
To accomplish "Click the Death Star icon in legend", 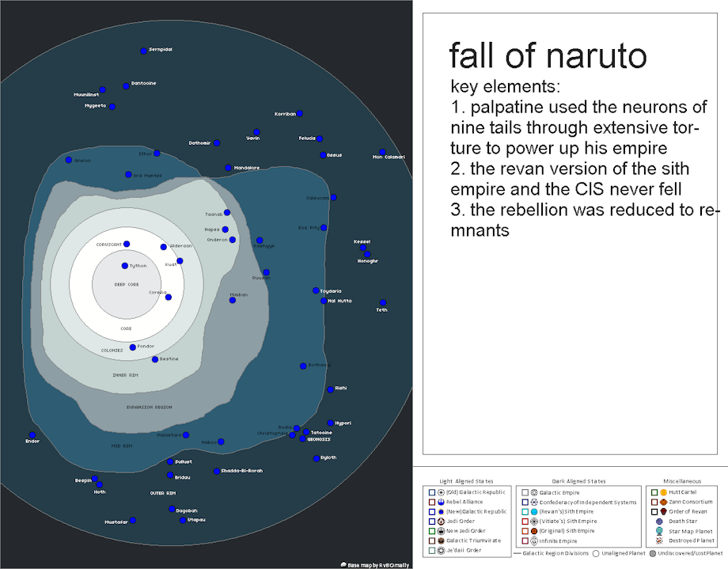I will pyautogui.click(x=659, y=522).
